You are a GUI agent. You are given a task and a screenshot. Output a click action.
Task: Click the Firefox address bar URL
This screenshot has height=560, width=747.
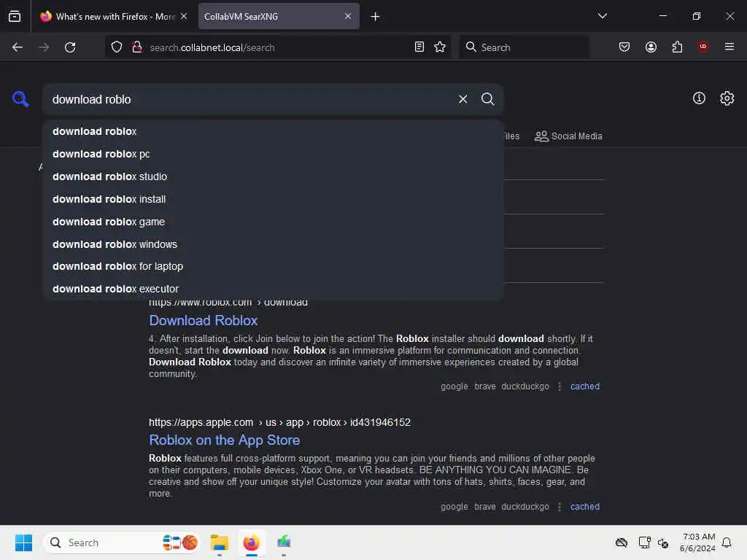212,47
